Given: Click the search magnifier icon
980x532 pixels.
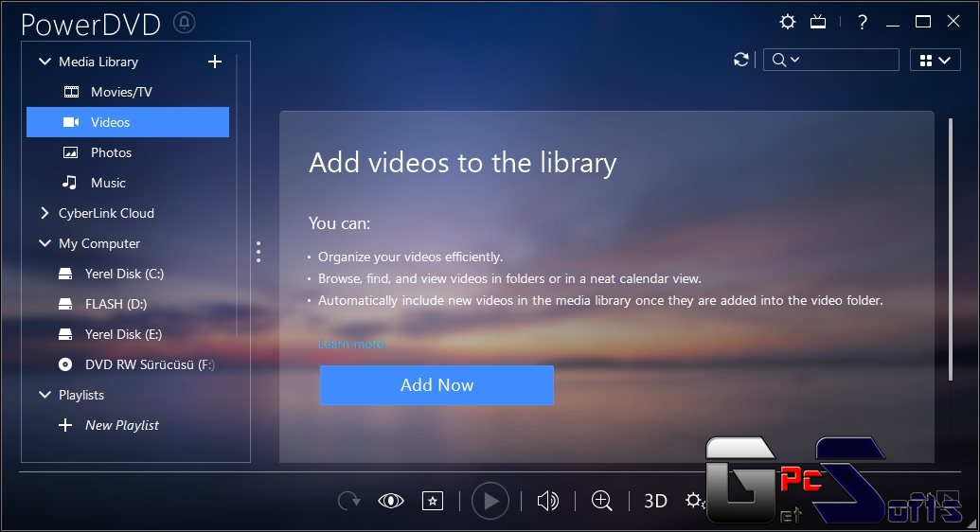Looking at the screenshot, I should (778, 60).
